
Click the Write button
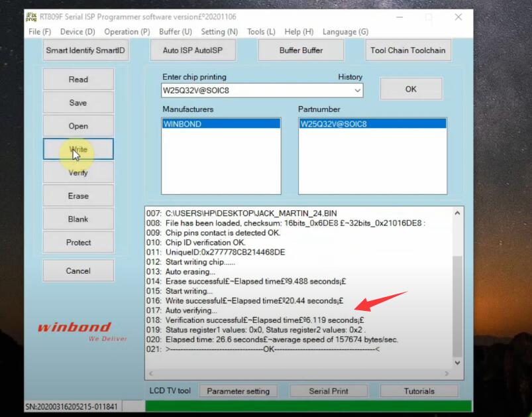[x=78, y=149]
